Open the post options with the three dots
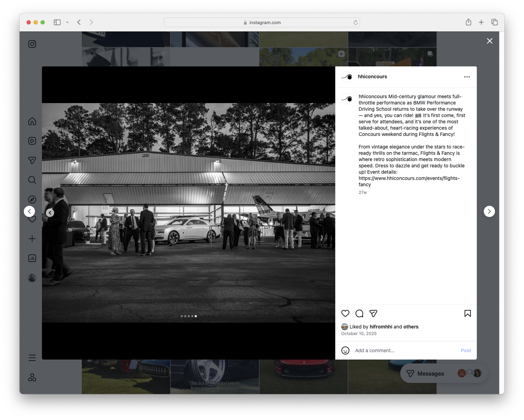This screenshot has width=524, height=420. pos(467,77)
